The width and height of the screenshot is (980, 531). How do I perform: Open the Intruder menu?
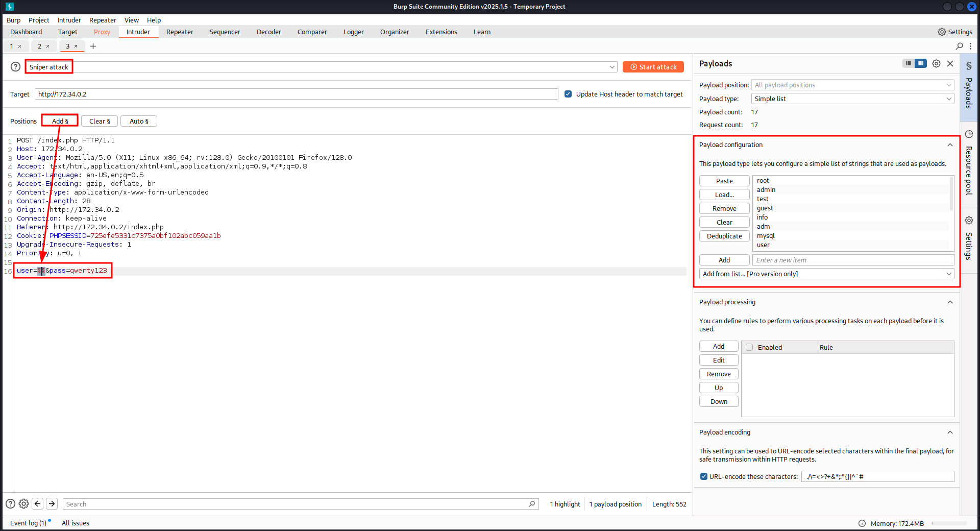(x=69, y=20)
